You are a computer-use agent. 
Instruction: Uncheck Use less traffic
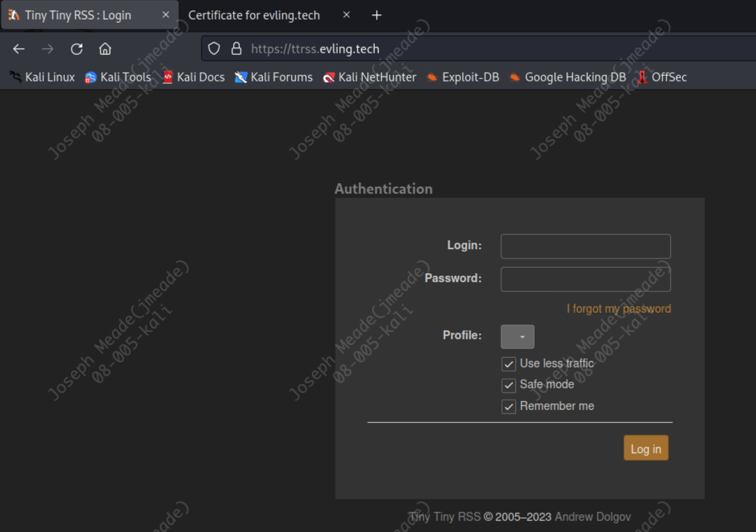509,364
